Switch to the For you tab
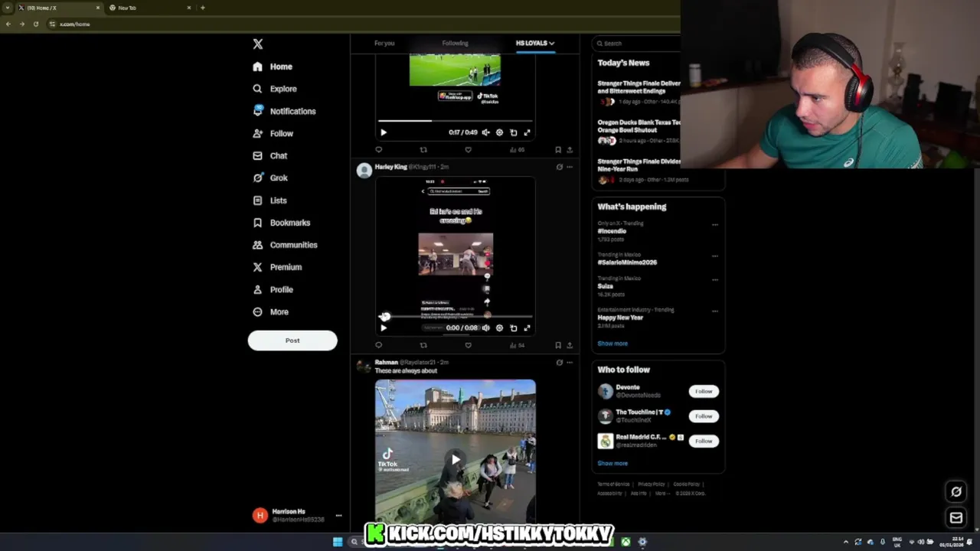This screenshot has height=551, width=980. click(x=384, y=43)
